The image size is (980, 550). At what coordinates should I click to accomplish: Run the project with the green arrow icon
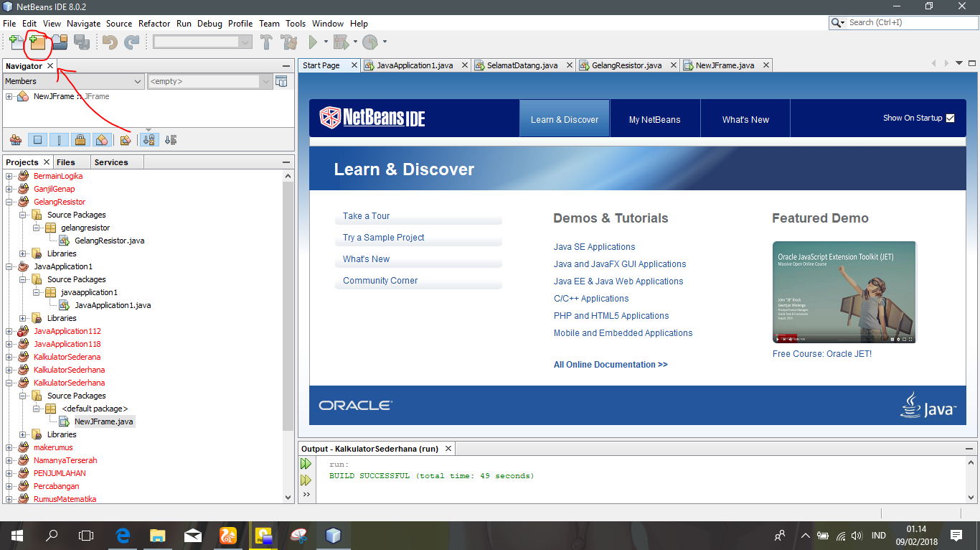pos(314,42)
